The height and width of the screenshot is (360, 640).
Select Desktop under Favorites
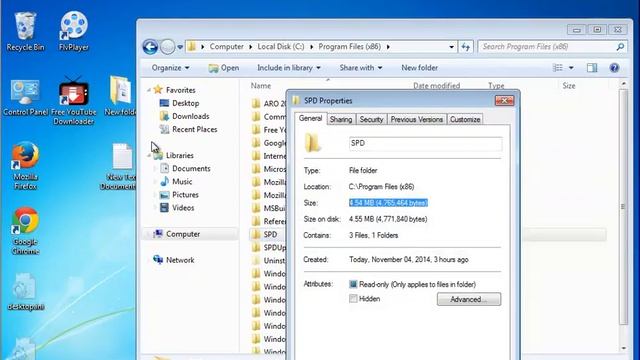[x=180, y=103]
